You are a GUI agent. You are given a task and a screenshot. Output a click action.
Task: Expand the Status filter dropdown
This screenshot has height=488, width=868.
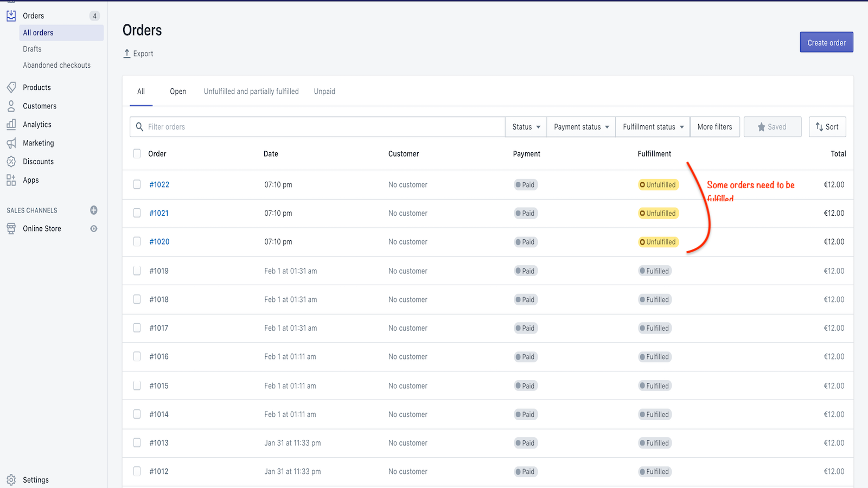click(526, 127)
